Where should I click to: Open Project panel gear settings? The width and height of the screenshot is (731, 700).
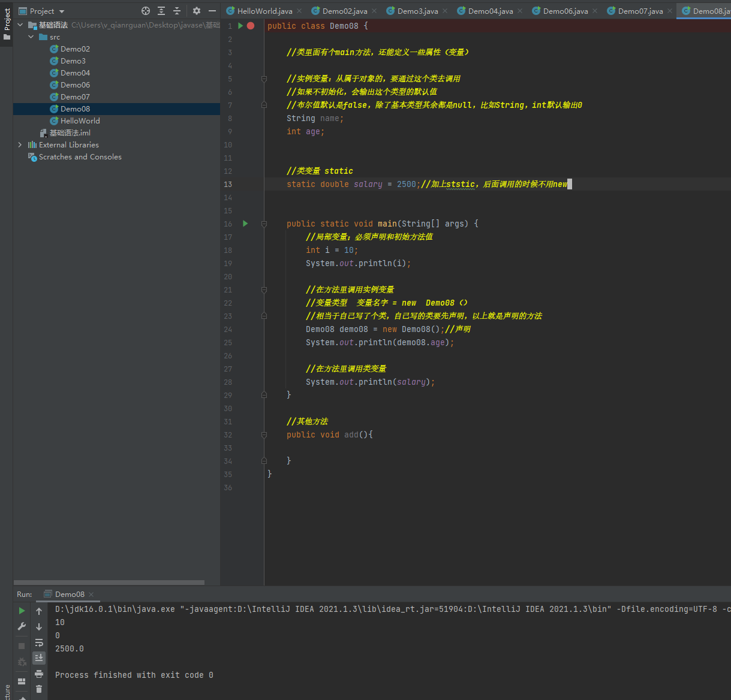pos(197,11)
